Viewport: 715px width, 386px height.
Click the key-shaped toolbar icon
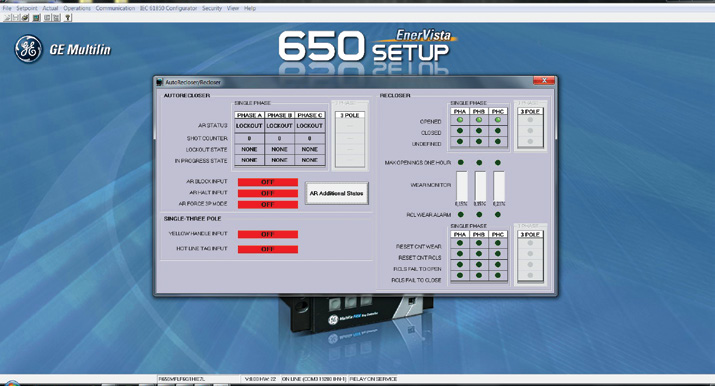click(x=67, y=18)
